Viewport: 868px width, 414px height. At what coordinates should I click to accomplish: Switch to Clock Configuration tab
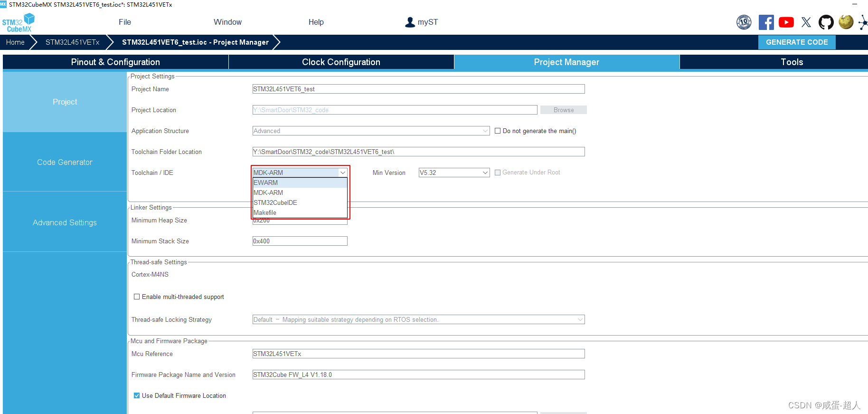click(341, 62)
